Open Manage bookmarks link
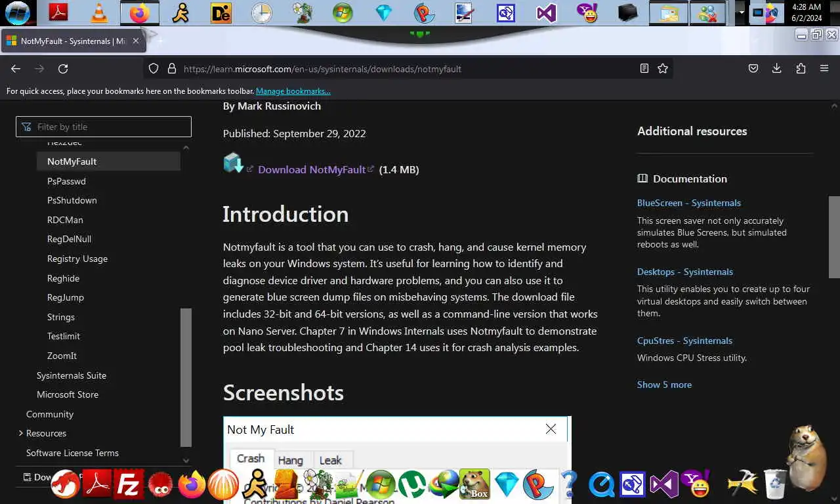This screenshot has height=504, width=840. (x=293, y=91)
